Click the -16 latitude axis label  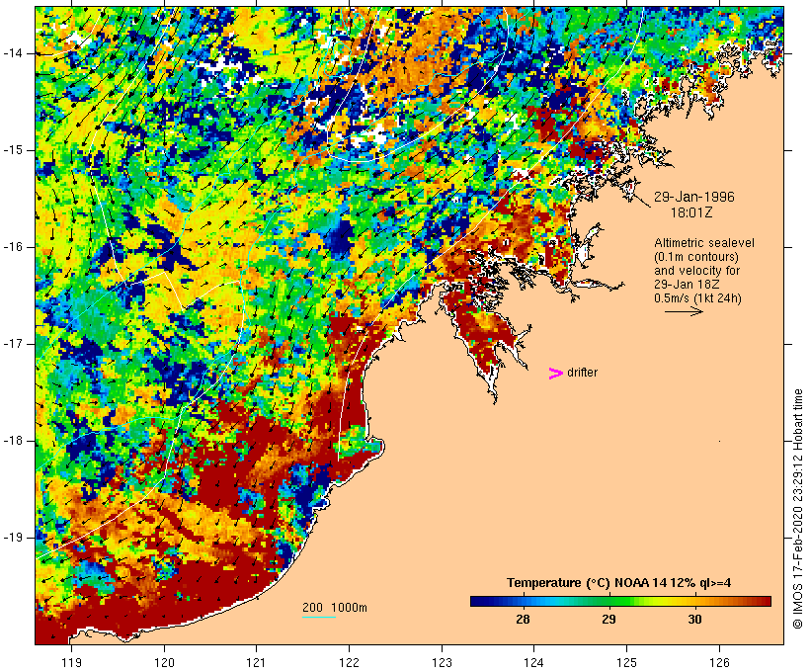[x=13, y=247]
